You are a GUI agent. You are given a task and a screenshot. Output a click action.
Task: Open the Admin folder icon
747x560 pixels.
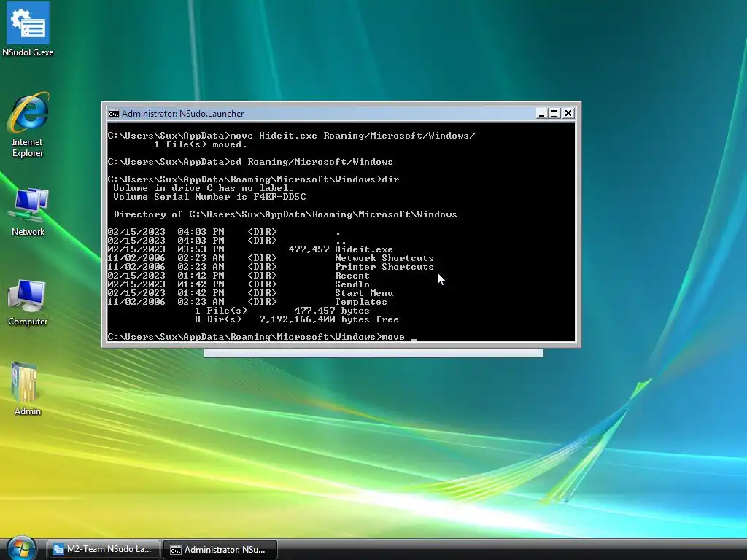27,389
